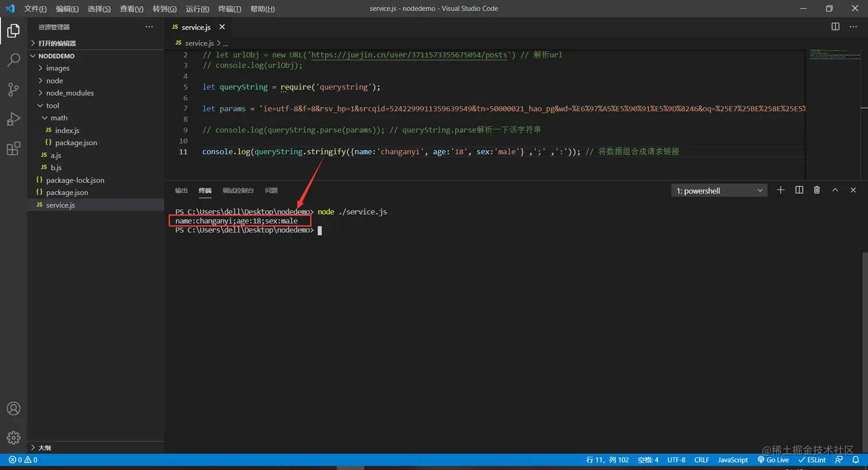Maximize the panel with up chevron

pos(835,190)
